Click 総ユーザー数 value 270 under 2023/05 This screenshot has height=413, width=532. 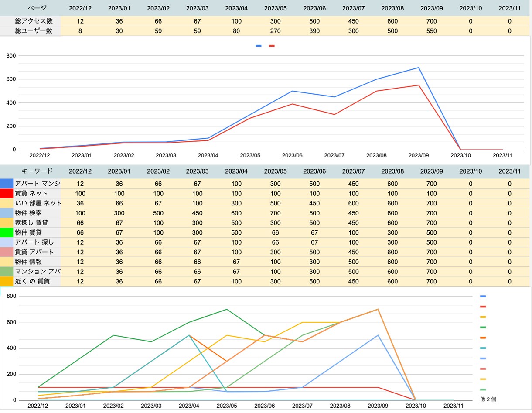pyautogui.click(x=275, y=31)
